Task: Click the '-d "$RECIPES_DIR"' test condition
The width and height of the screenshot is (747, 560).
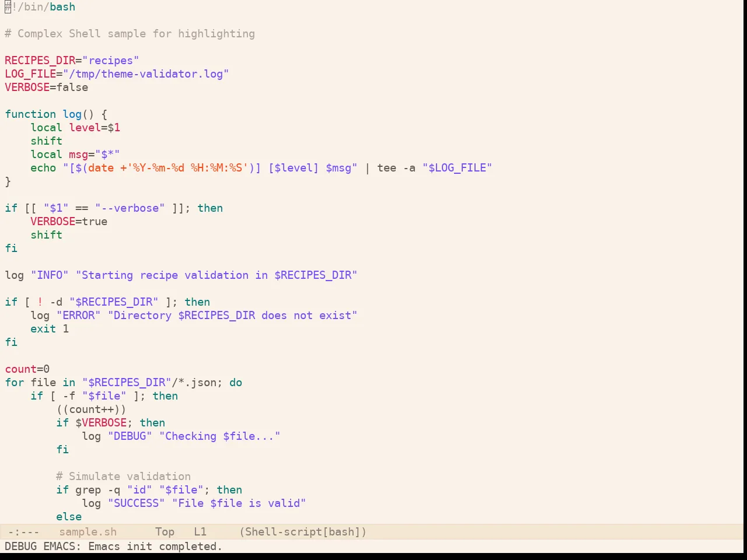Action: (x=104, y=302)
